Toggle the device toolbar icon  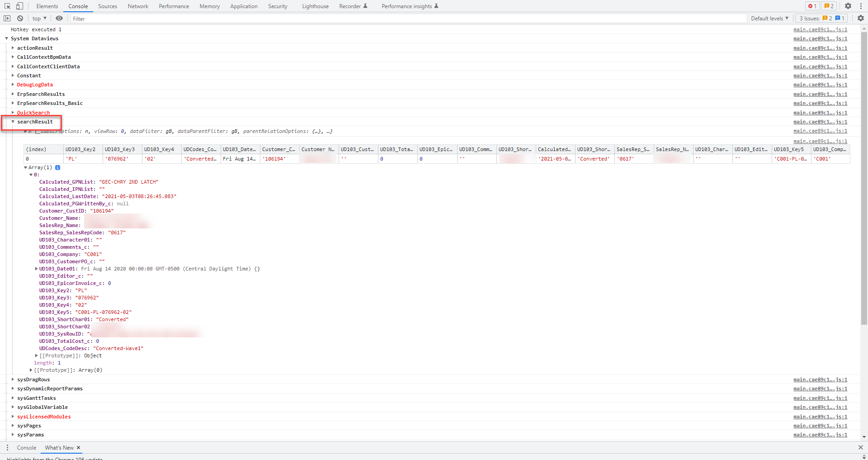pos(19,6)
